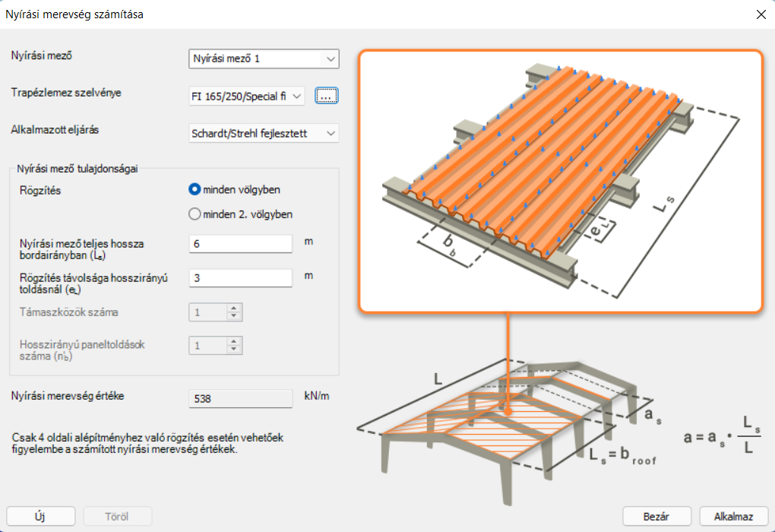Increase the Támaszközök száma spinner value

click(234, 308)
